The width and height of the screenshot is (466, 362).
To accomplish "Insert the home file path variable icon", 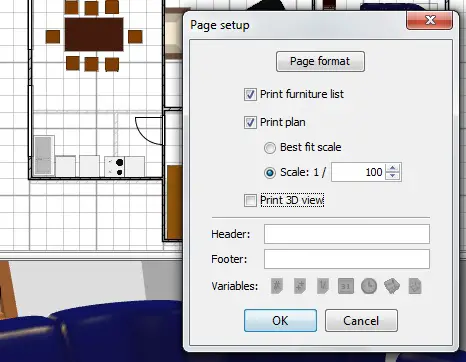I will pos(392,286).
